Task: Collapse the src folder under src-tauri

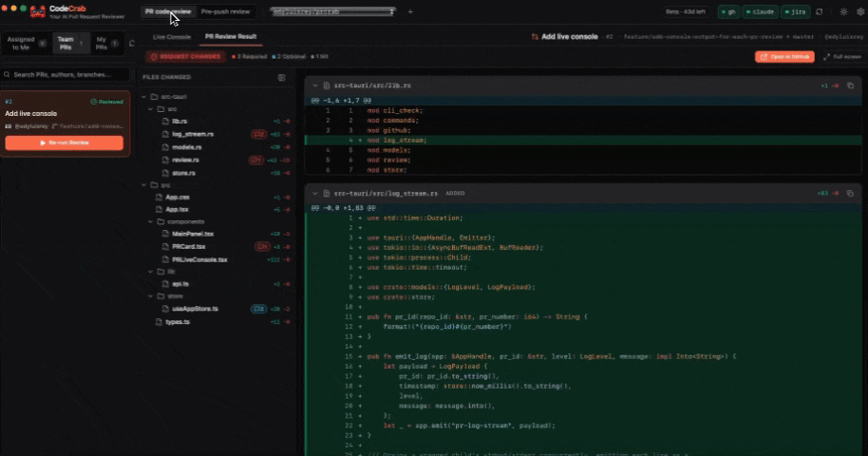Action: [x=150, y=109]
